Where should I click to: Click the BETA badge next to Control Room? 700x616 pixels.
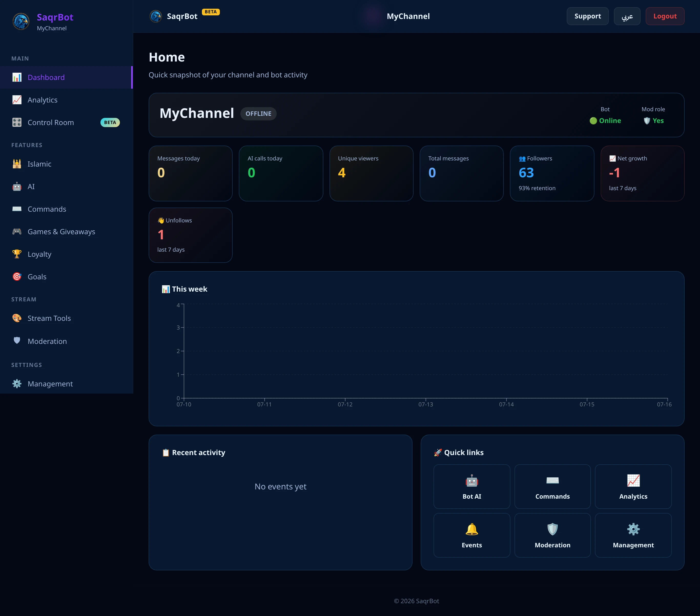110,122
